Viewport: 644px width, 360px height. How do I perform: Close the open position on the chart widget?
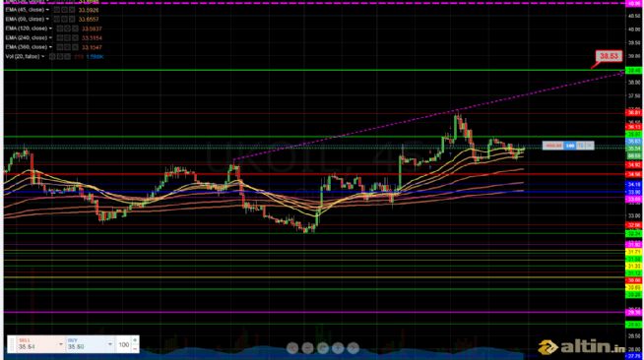coord(590,146)
